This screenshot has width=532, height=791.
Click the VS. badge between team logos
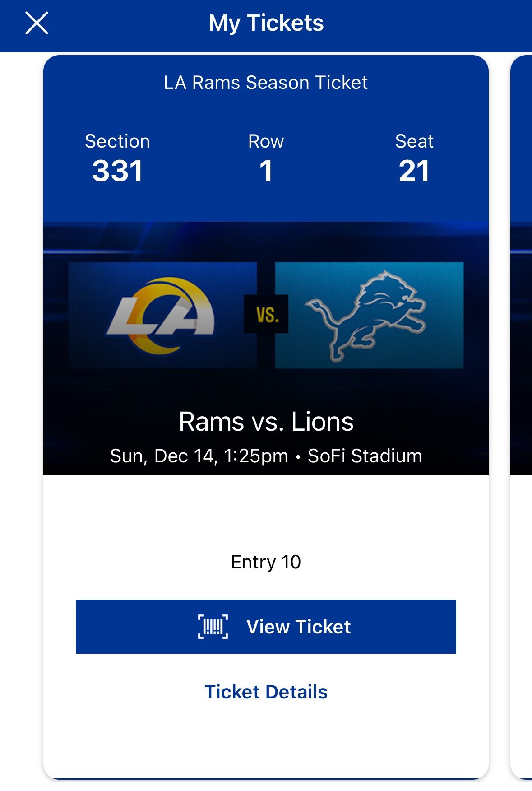(x=266, y=315)
